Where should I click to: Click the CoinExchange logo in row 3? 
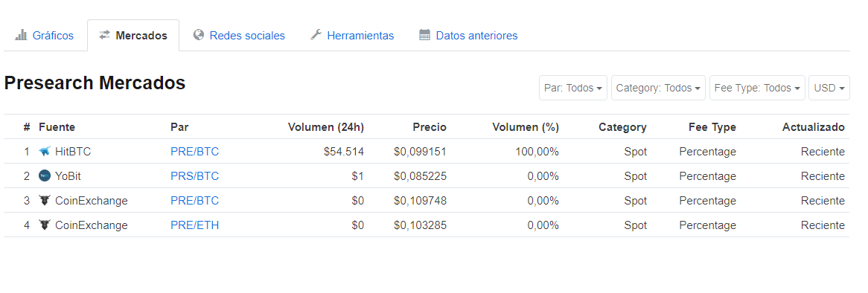click(45, 201)
